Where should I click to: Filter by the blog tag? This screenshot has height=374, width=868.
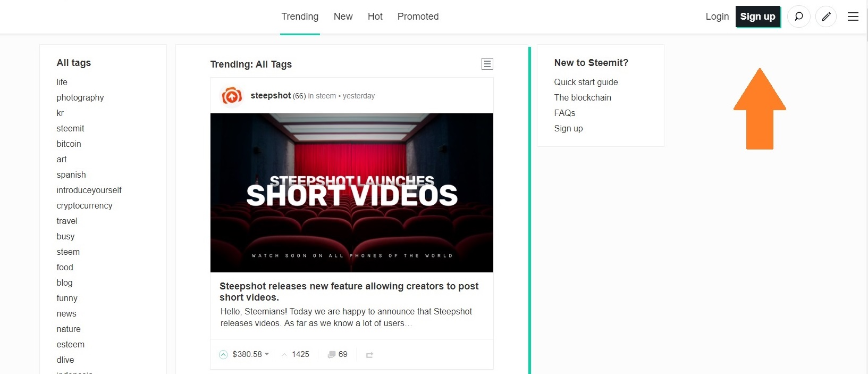[x=64, y=282]
